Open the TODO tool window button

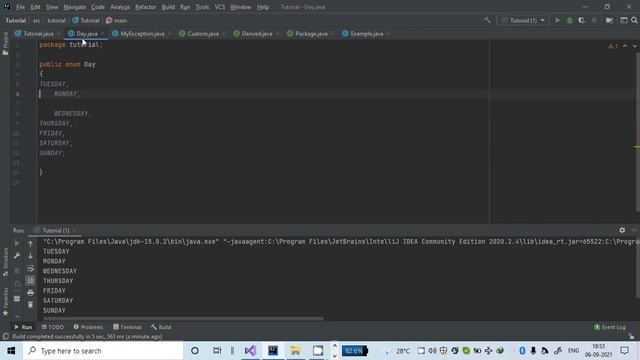[x=53, y=327]
